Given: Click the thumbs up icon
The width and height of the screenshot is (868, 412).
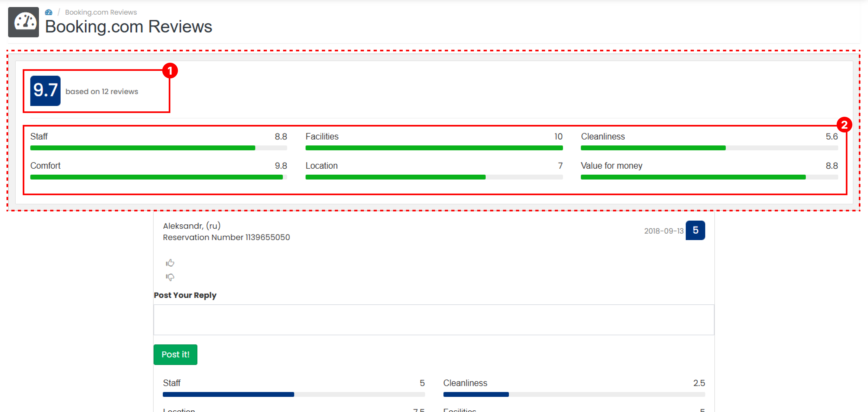Looking at the screenshot, I should 170,263.
